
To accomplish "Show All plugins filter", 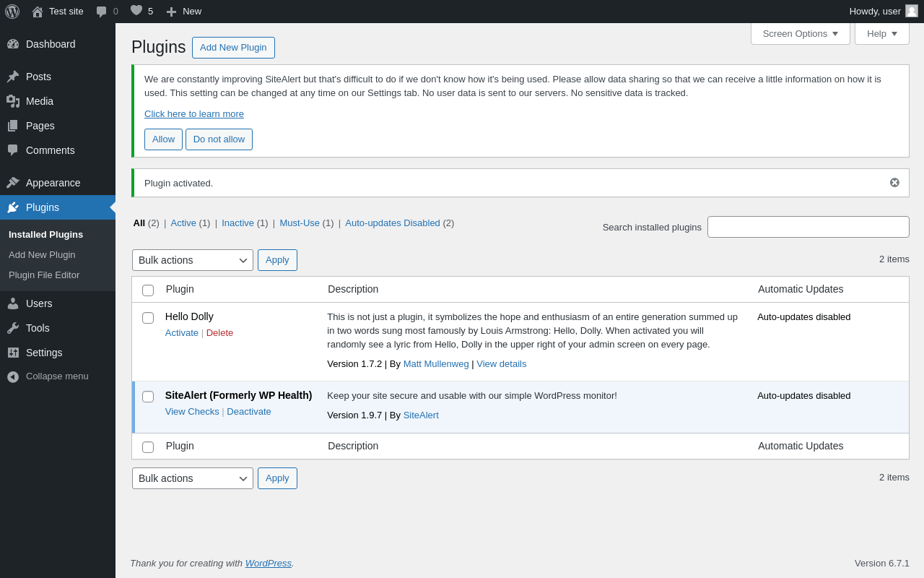I will [139, 223].
